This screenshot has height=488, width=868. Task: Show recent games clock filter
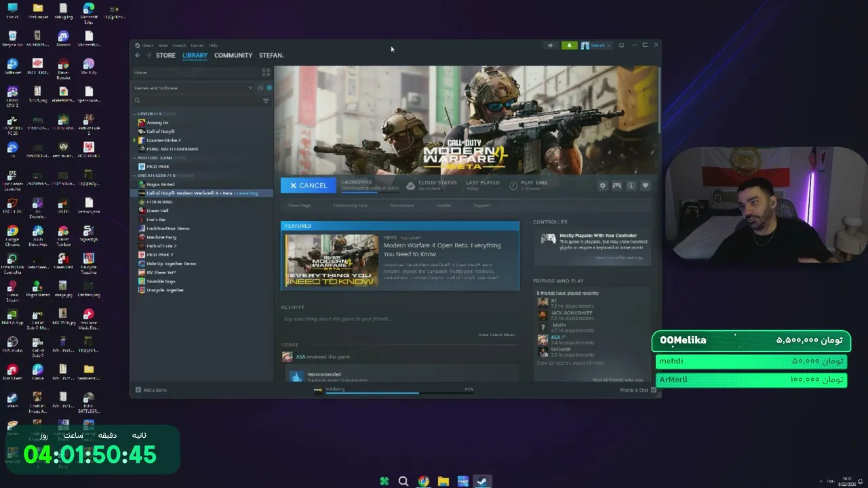pyautogui.click(x=260, y=88)
